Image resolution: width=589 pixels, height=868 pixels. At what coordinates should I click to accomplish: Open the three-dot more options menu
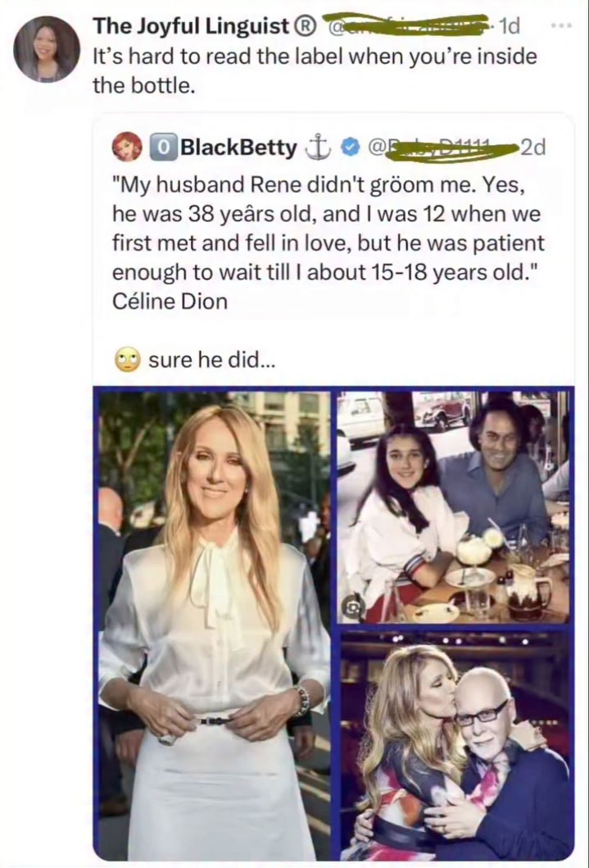point(560,25)
